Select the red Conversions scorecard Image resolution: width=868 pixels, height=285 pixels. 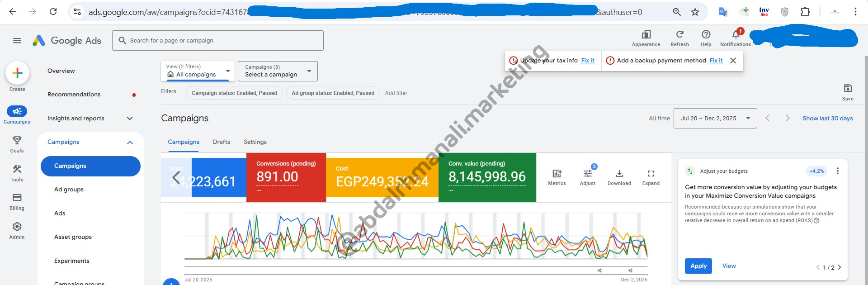(286, 177)
